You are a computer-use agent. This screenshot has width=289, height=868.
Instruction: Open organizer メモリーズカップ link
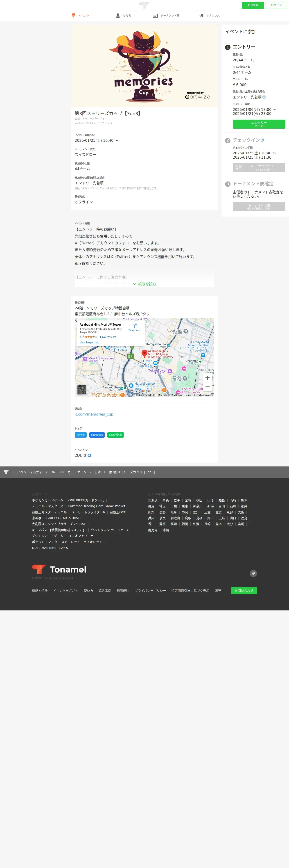point(90,119)
